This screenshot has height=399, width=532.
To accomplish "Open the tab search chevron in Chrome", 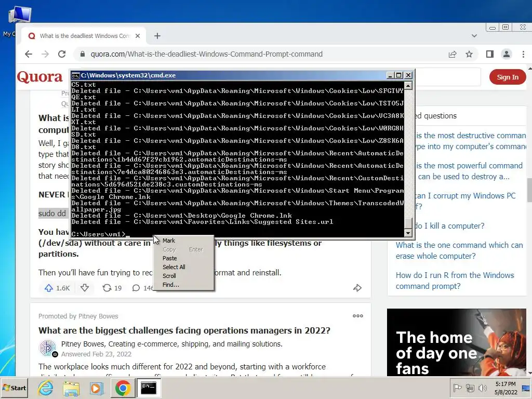I will click(474, 36).
